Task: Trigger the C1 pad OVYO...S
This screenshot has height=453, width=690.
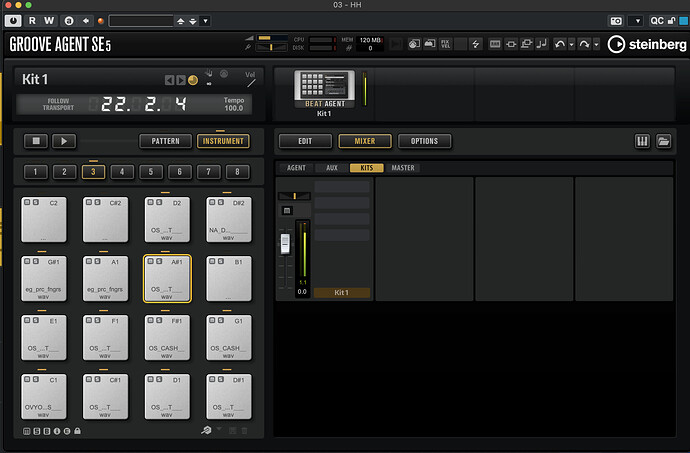Action: point(44,397)
